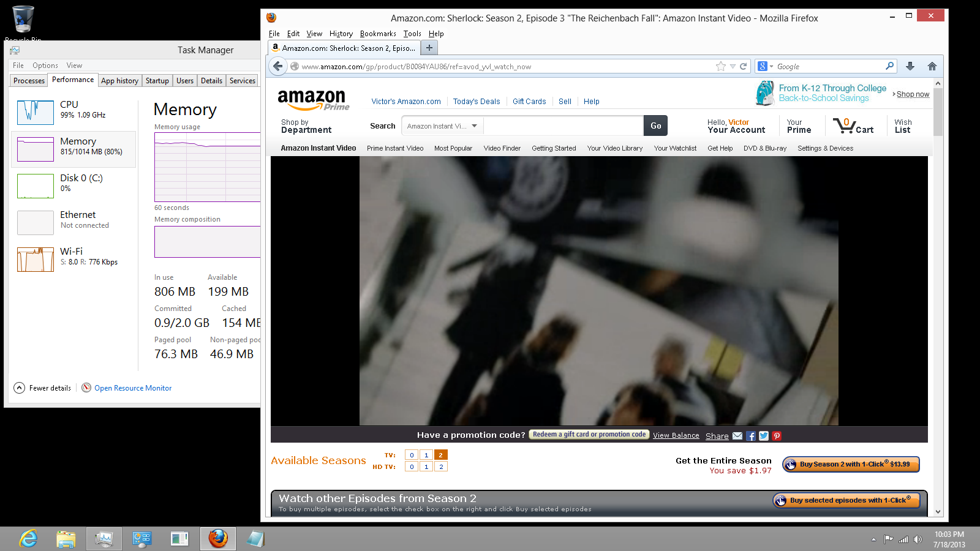Switch to the Startup tab
Image resolution: width=980 pixels, height=551 pixels.
click(157, 81)
